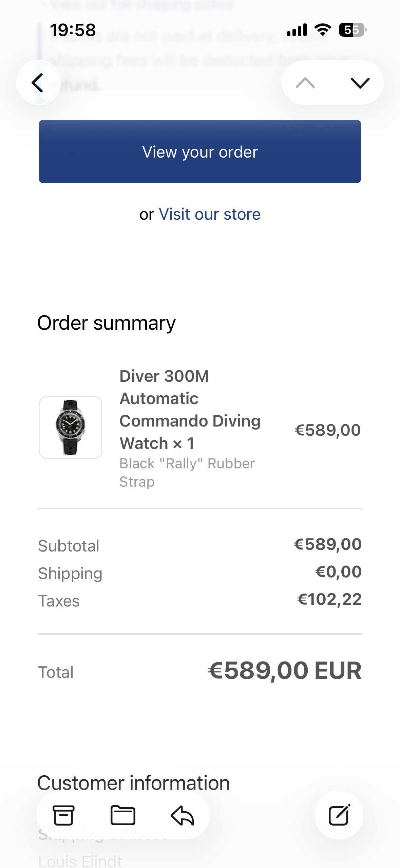Viewport: 400px width, 868px height.
Task: Tap the 19:58 clock in status bar
Action: [x=73, y=30]
